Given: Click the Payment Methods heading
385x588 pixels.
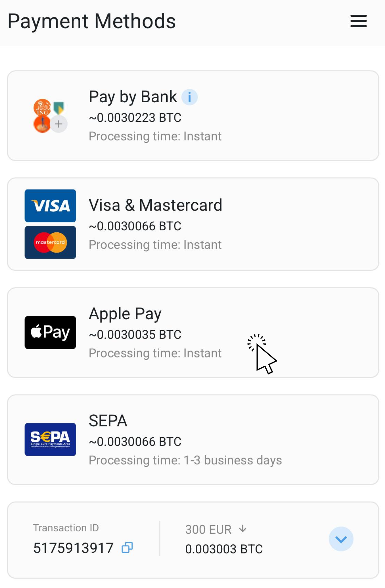Looking at the screenshot, I should point(92,21).
